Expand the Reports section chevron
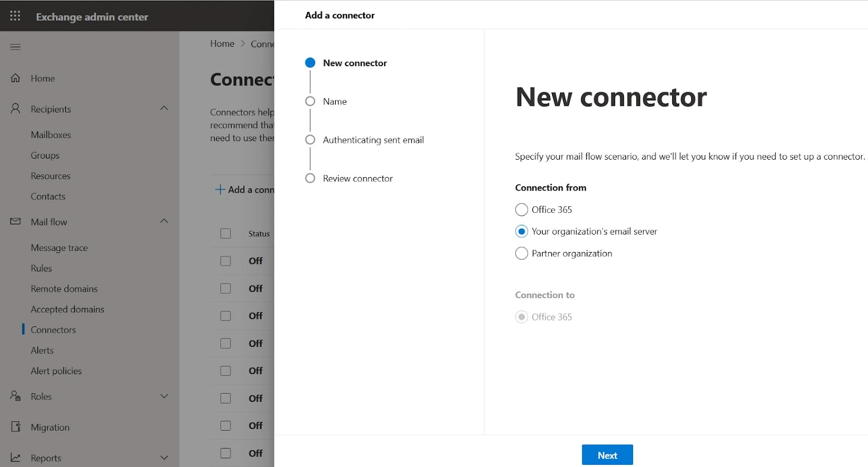The height and width of the screenshot is (467, 868). tap(164, 458)
